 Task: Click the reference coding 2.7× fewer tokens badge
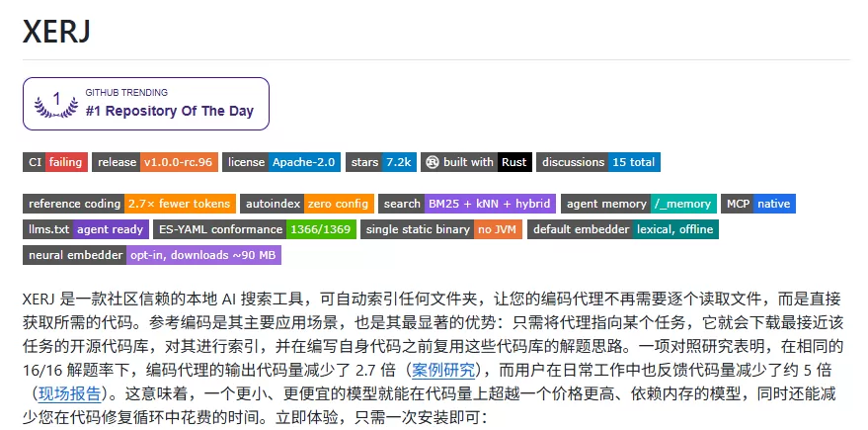129,204
